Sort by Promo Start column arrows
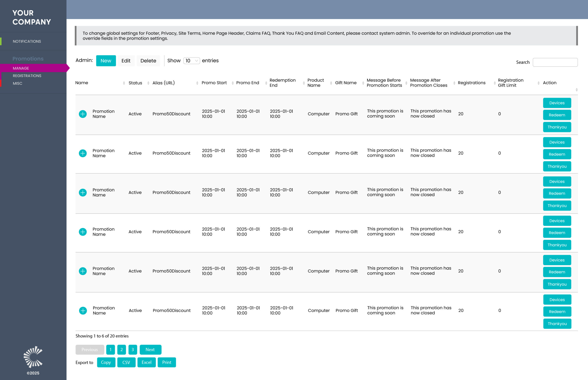 tap(233, 83)
